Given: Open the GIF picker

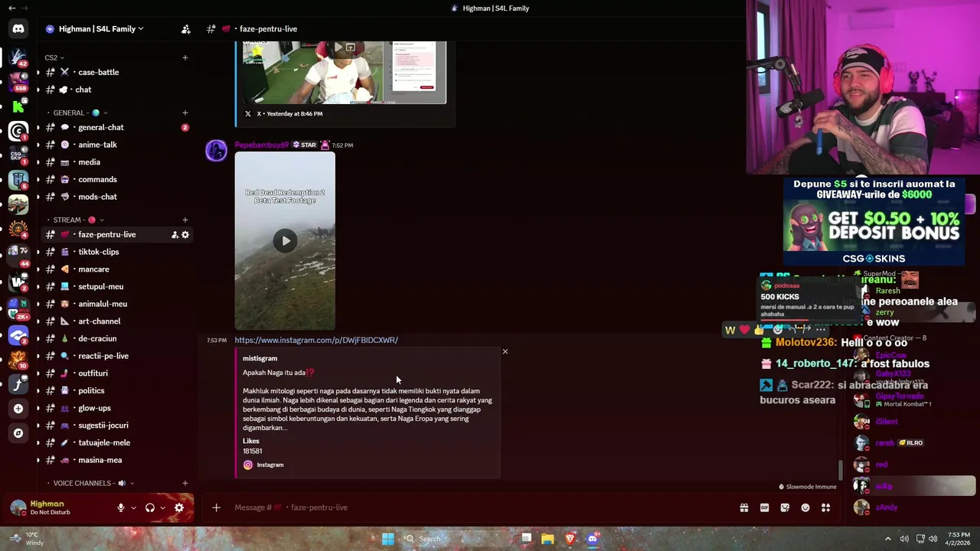Looking at the screenshot, I should click(764, 507).
